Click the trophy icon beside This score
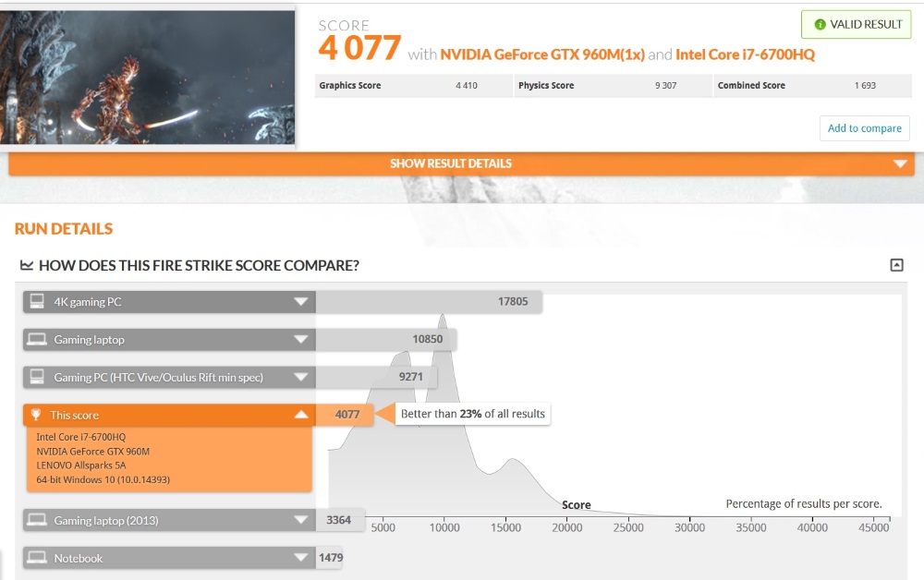This screenshot has height=580, width=924. pos(37,416)
